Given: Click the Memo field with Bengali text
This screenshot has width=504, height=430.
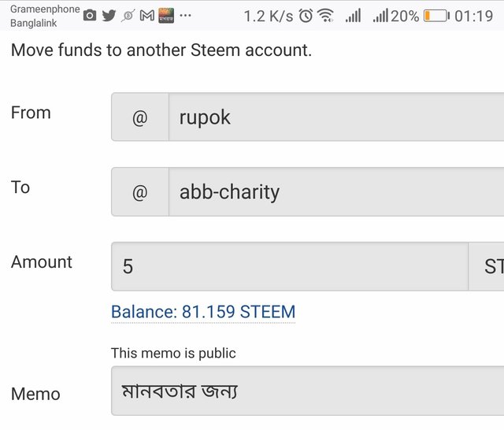Looking at the screenshot, I should [x=308, y=391].
